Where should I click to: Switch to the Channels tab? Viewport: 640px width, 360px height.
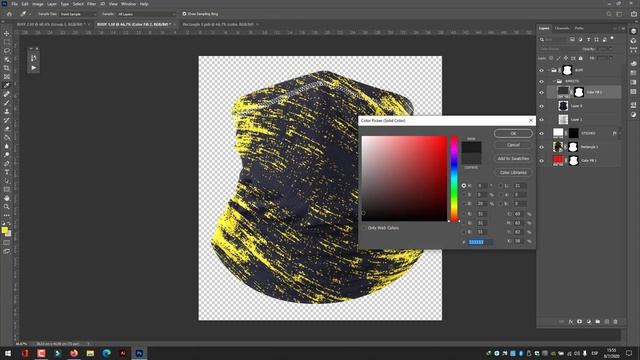[562, 28]
